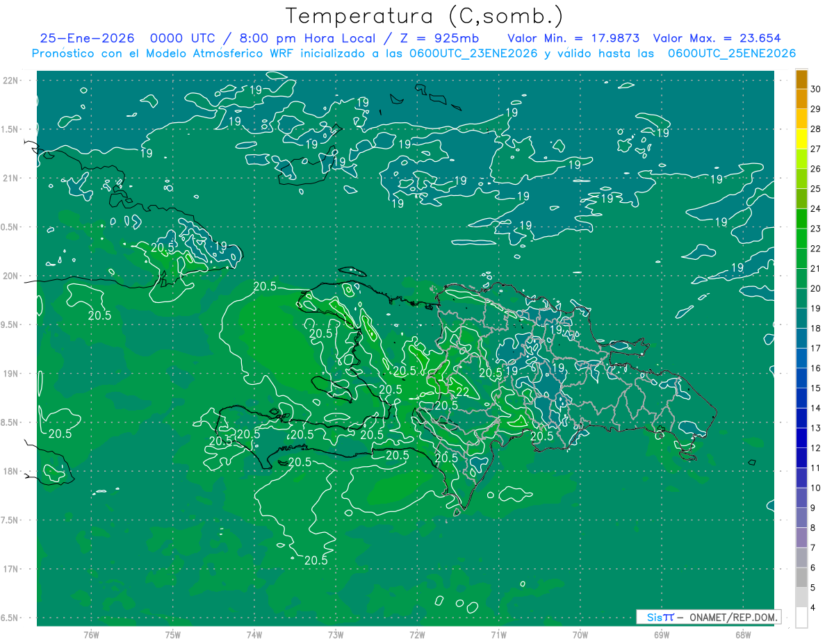Click the '6.5N' latitude tick label
This screenshot has height=644, width=834.
tap(9, 618)
